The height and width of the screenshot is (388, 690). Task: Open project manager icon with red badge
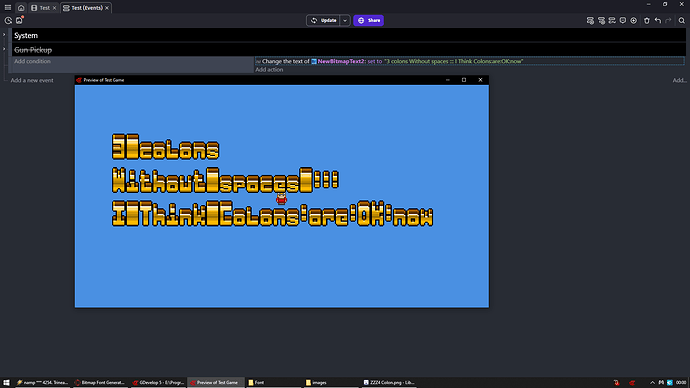19,20
